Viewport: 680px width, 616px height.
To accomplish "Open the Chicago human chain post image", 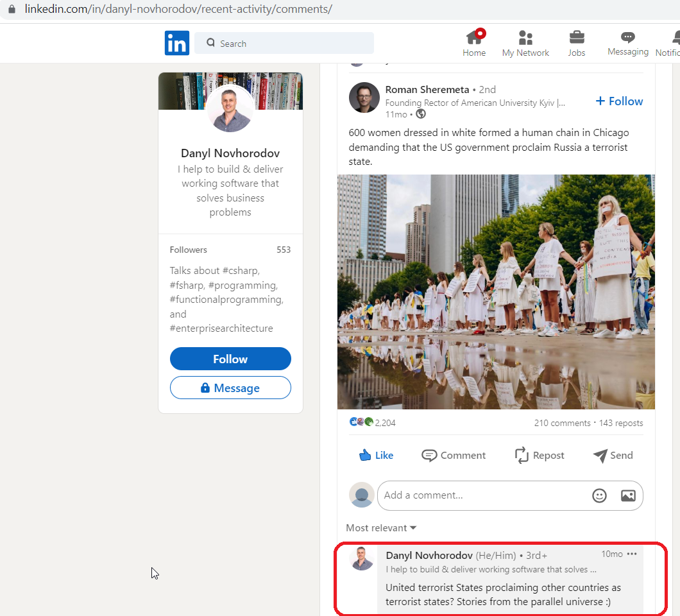I will click(496, 291).
